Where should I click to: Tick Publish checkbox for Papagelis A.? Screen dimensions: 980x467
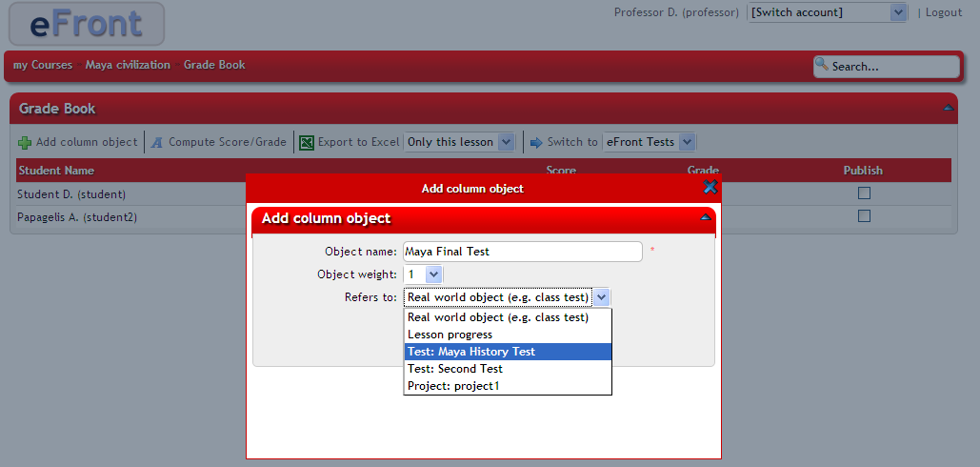[x=864, y=216]
